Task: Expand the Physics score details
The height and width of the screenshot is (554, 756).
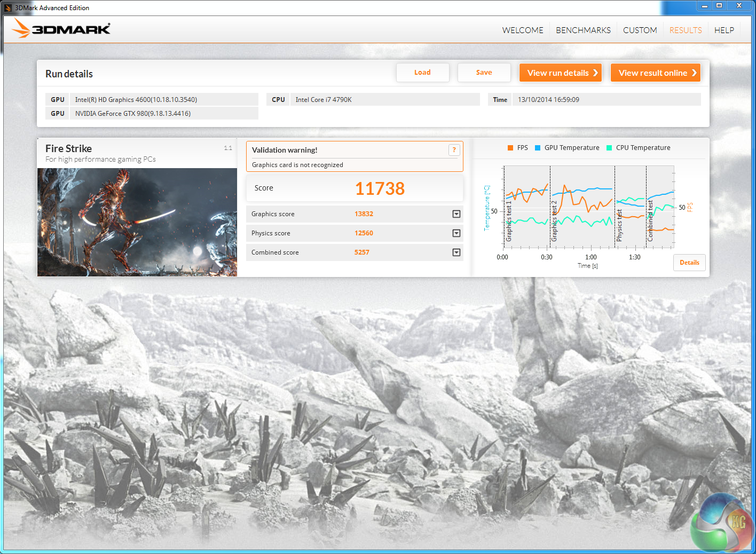Action: 456,233
